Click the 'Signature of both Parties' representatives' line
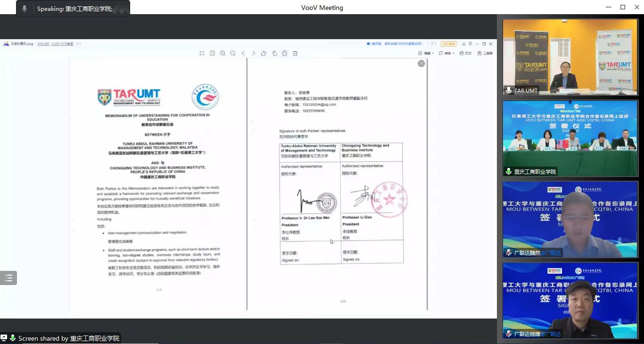The height and width of the screenshot is (344, 644). click(x=312, y=131)
